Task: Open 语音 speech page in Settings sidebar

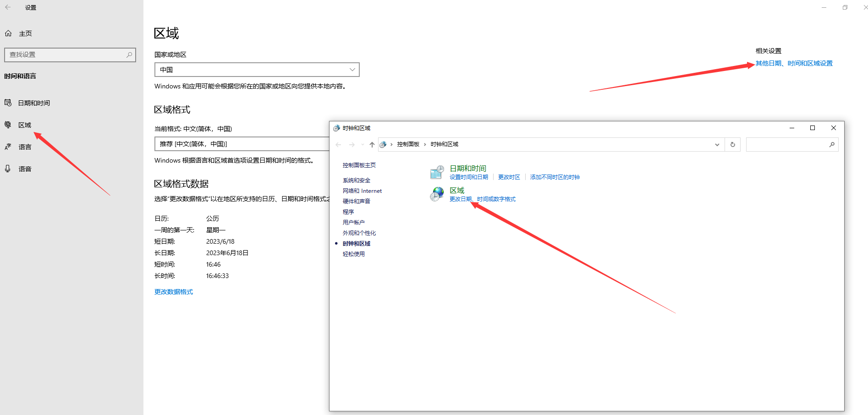Action: tap(18, 169)
